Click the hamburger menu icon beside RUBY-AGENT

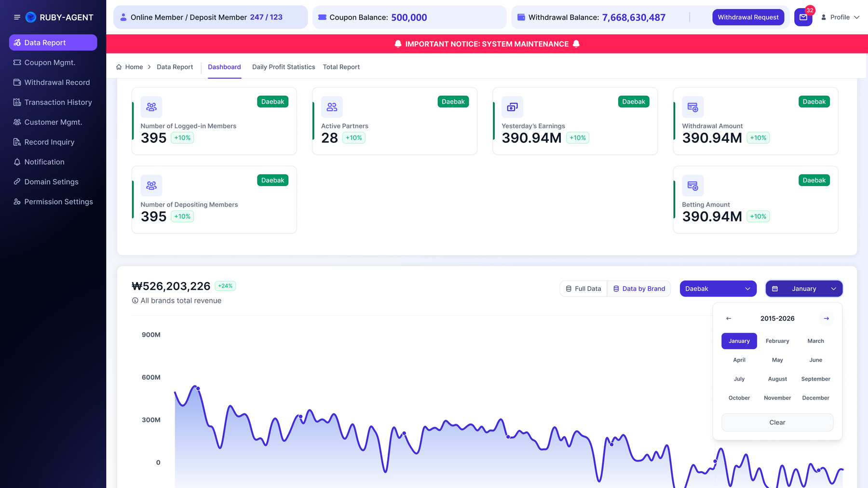tap(17, 17)
